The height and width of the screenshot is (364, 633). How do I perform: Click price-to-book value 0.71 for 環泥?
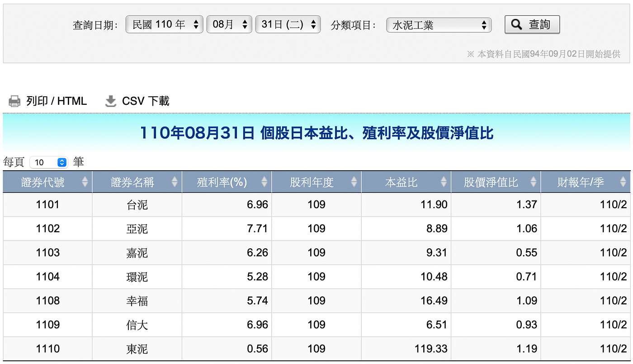(x=527, y=276)
